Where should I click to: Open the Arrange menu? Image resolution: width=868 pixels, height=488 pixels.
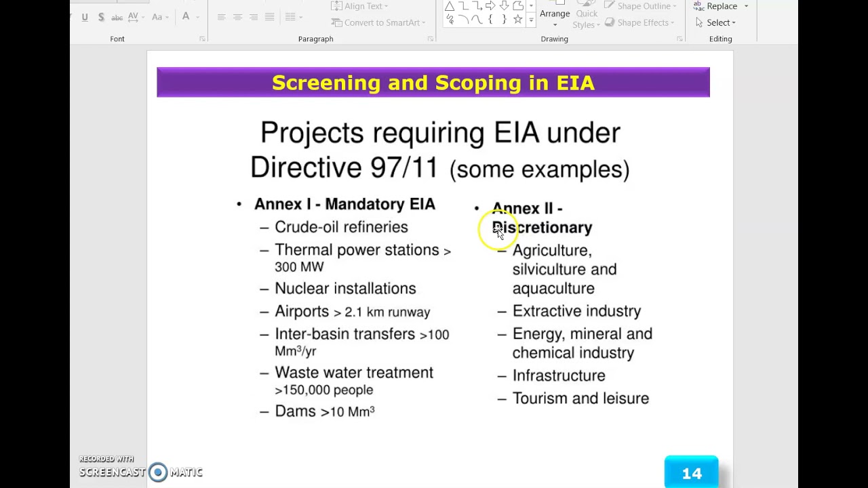[x=555, y=14]
